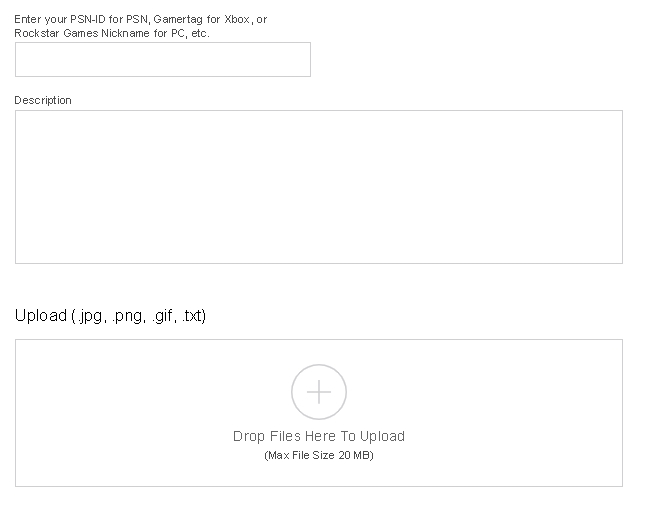Viewport: 656px width, 509px height.
Task: Click the '.gif' text in Upload heading
Action: pos(163,316)
